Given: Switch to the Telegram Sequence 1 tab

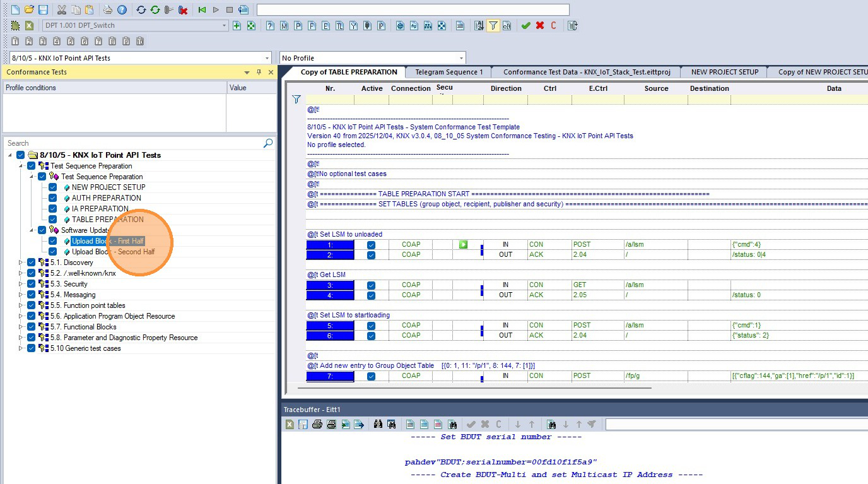Looking at the screenshot, I should click(449, 72).
